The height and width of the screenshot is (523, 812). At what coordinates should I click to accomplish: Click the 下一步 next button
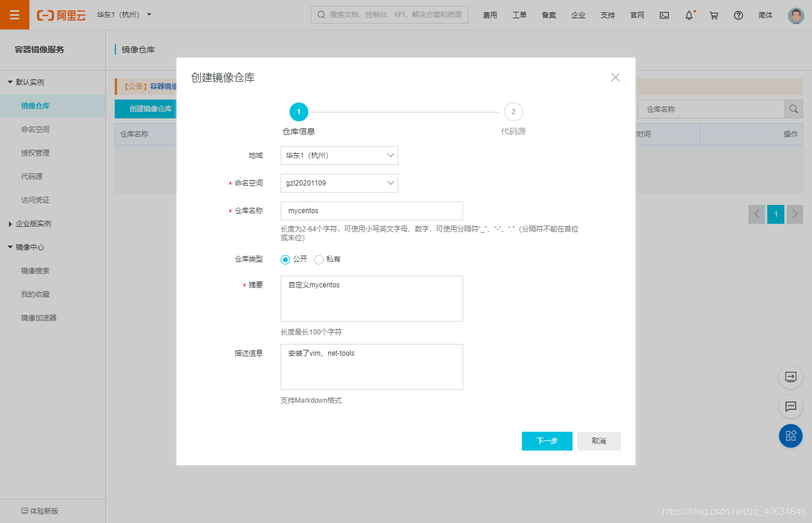pos(547,441)
